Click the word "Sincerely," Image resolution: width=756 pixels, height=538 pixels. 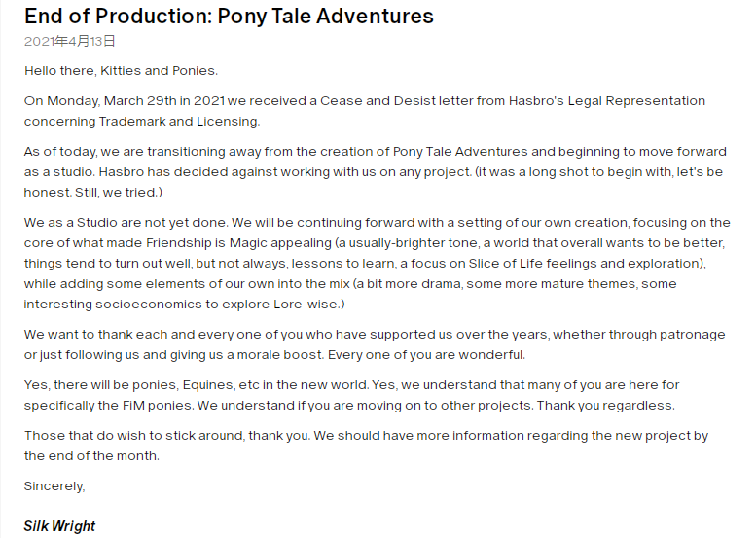[x=54, y=485]
